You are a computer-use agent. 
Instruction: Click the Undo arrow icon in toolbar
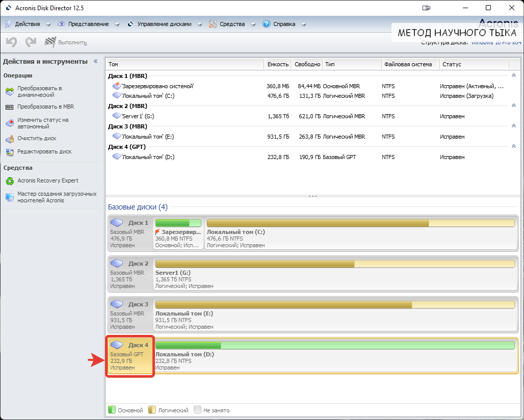coord(11,42)
